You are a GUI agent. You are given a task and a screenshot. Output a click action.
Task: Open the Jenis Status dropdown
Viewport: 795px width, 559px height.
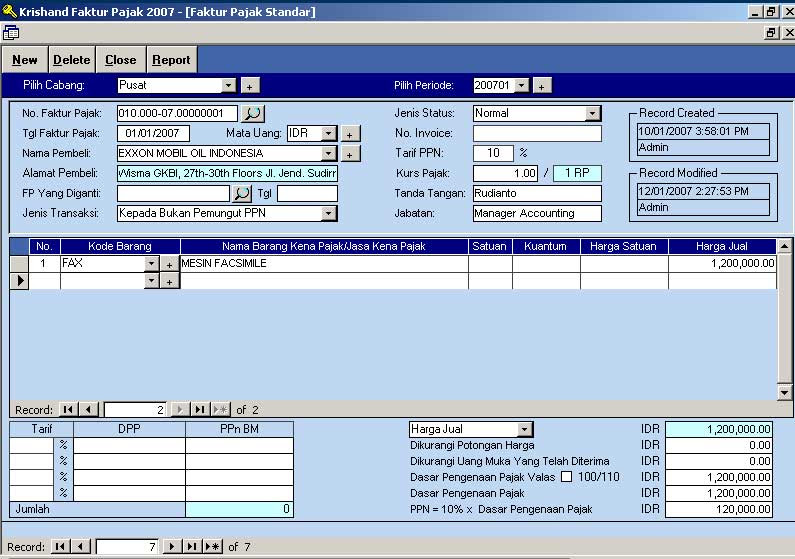pos(593,114)
